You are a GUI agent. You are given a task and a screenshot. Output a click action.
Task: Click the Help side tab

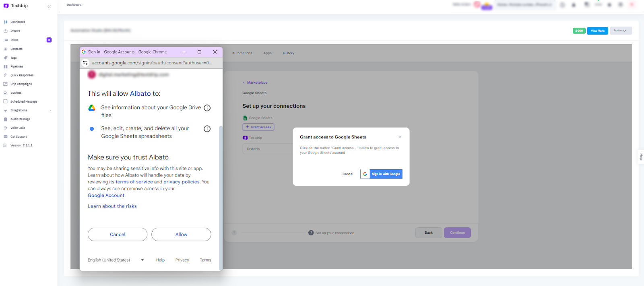point(641,156)
